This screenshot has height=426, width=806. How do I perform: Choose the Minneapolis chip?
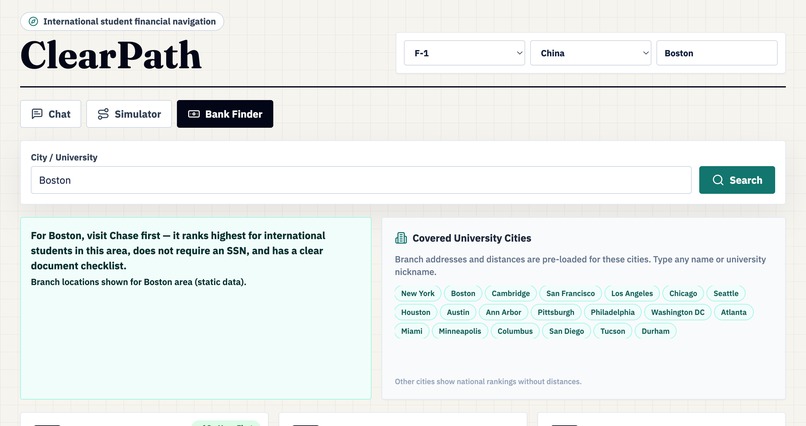[460, 331]
